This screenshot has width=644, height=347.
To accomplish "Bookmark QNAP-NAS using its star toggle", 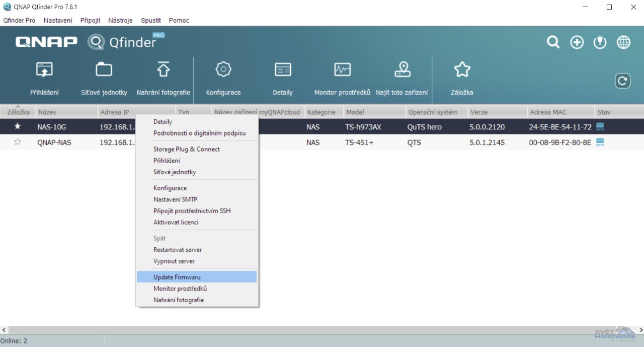I will point(17,143).
